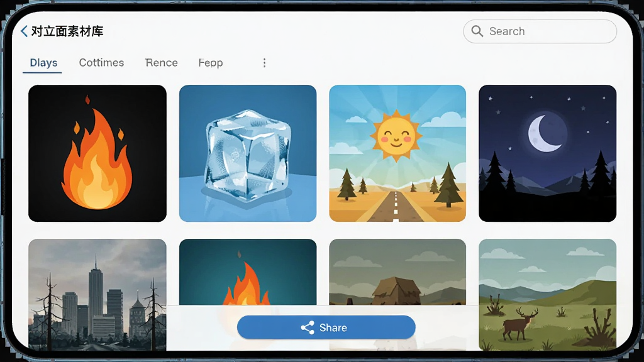Image resolution: width=644 pixels, height=362 pixels.
Task: Switch to the Dlays tab
Action: [x=43, y=63]
